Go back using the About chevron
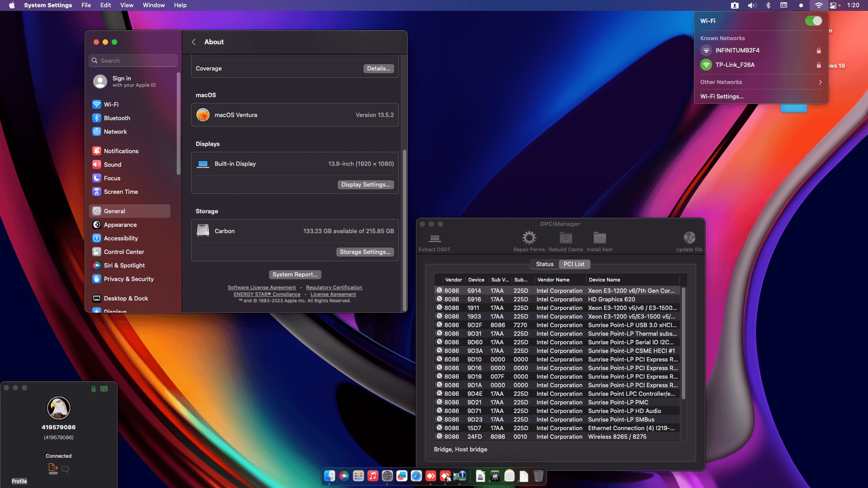This screenshot has height=488, width=868. pos(193,42)
